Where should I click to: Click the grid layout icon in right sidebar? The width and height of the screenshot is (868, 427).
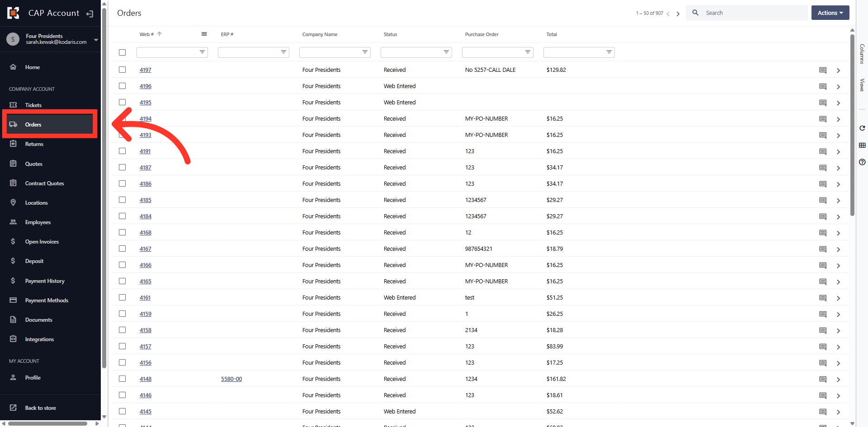pos(862,145)
